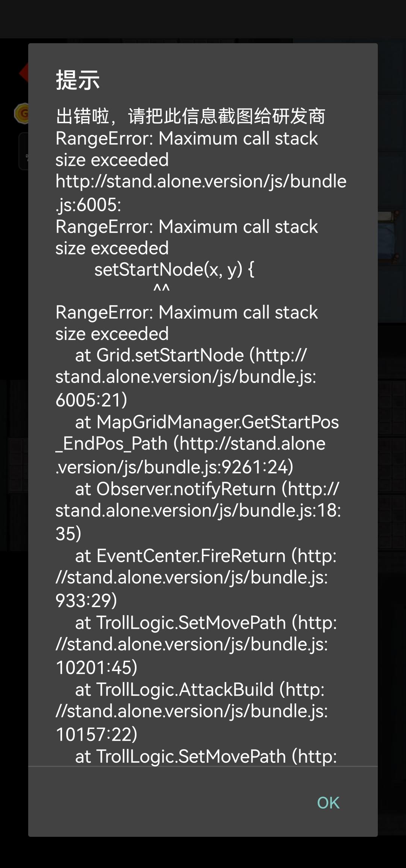406x868 pixels.
Task: Tap the gold G coin icon
Action: 22,113
